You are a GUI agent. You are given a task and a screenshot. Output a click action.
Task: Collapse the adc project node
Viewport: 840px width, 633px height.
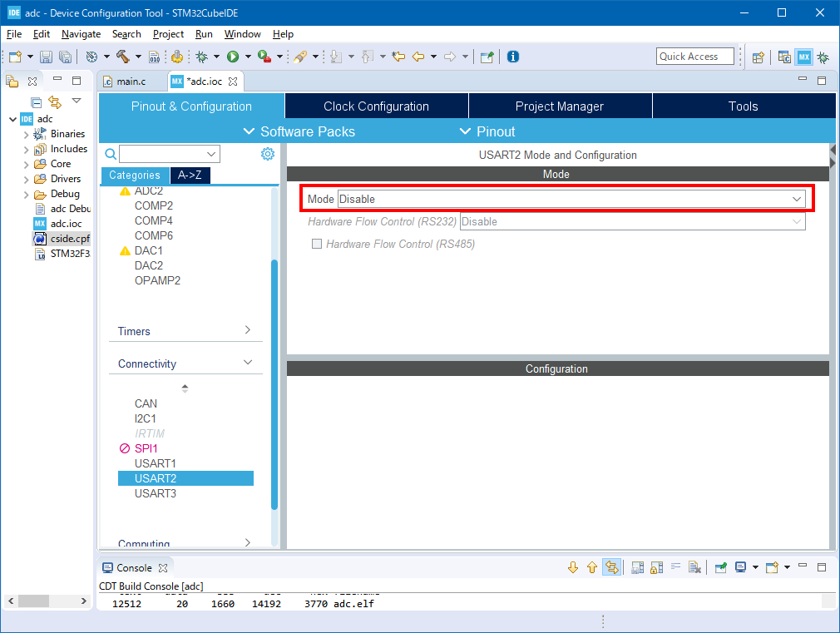pos(12,119)
